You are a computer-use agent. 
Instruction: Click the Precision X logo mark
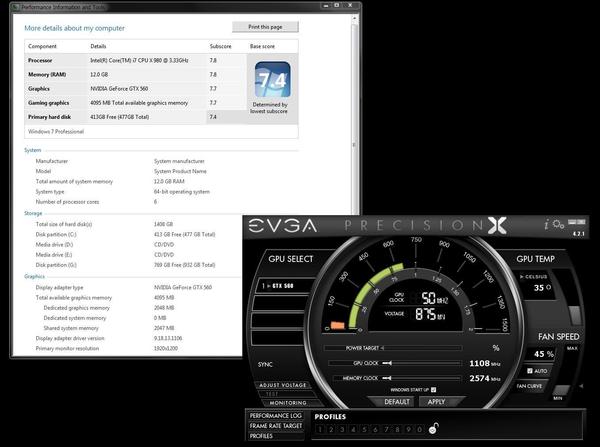click(497, 225)
